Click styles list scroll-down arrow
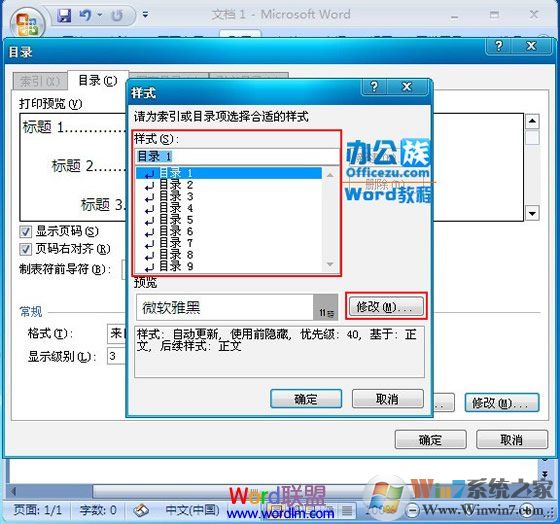 coord(330,264)
